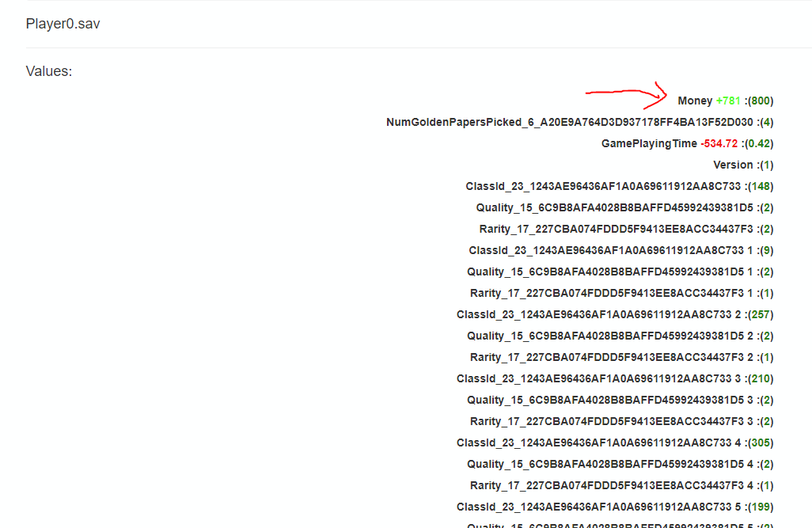This screenshot has height=528, width=812.
Task: Select the ClassId 1 value 9
Action: pos(765,250)
